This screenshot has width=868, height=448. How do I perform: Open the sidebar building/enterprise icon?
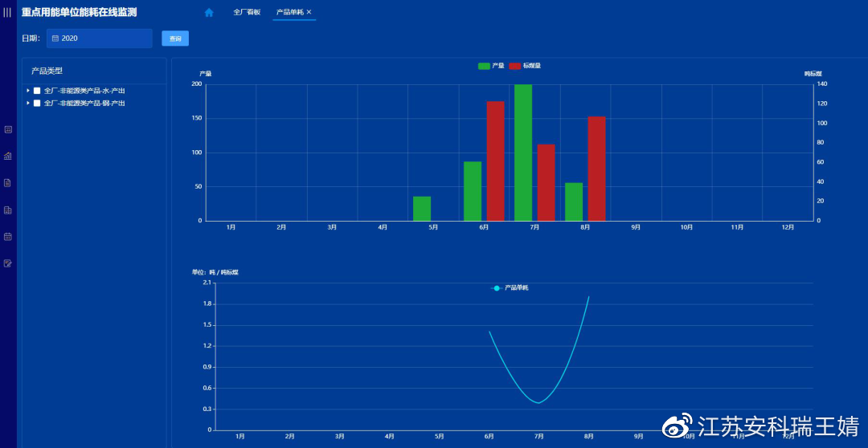pos(8,210)
